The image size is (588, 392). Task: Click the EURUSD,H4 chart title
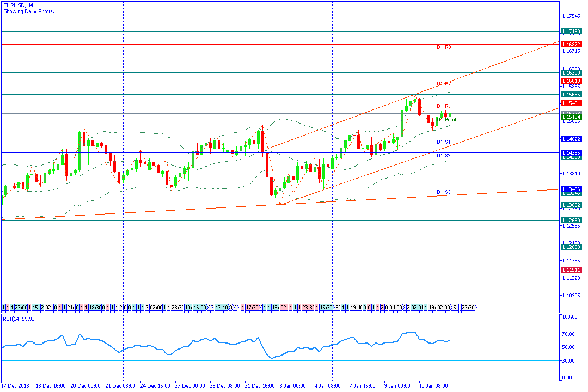coord(19,5)
